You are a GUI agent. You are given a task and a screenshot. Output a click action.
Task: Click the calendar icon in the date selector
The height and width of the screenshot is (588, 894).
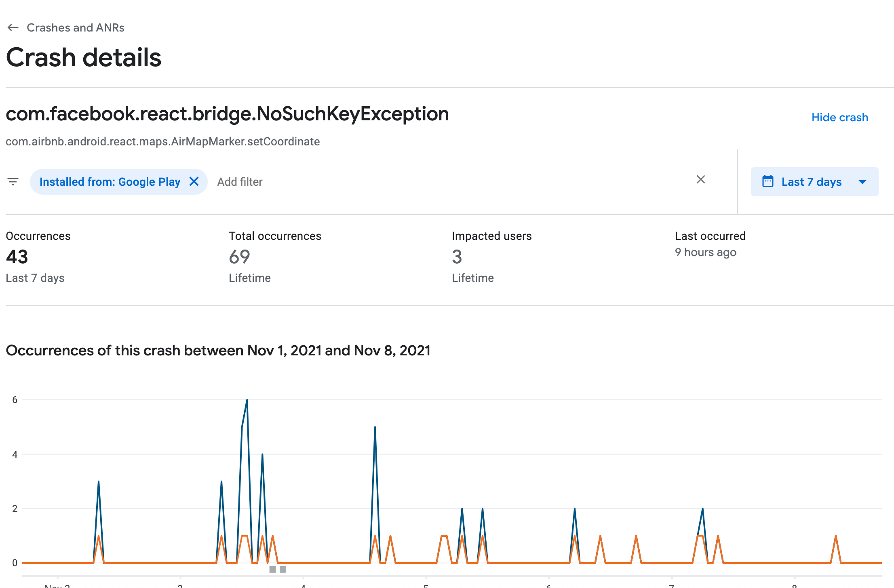(767, 181)
